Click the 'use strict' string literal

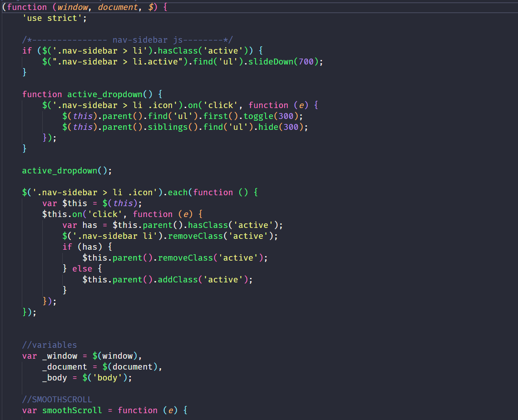[x=54, y=18]
